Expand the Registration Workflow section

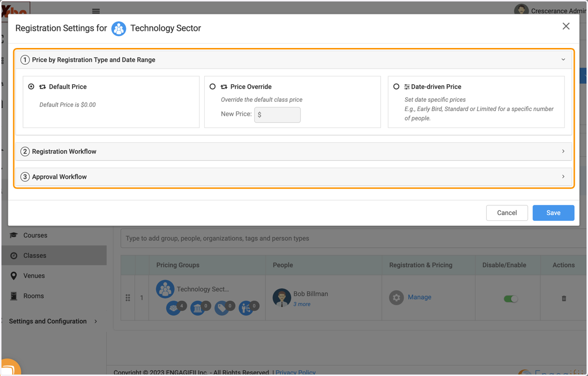tap(294, 151)
